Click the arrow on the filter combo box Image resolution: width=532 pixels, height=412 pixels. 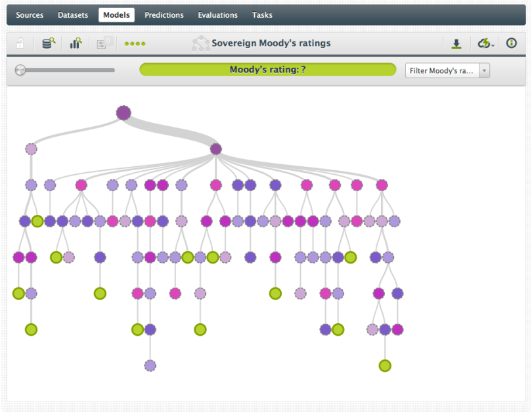tap(484, 70)
